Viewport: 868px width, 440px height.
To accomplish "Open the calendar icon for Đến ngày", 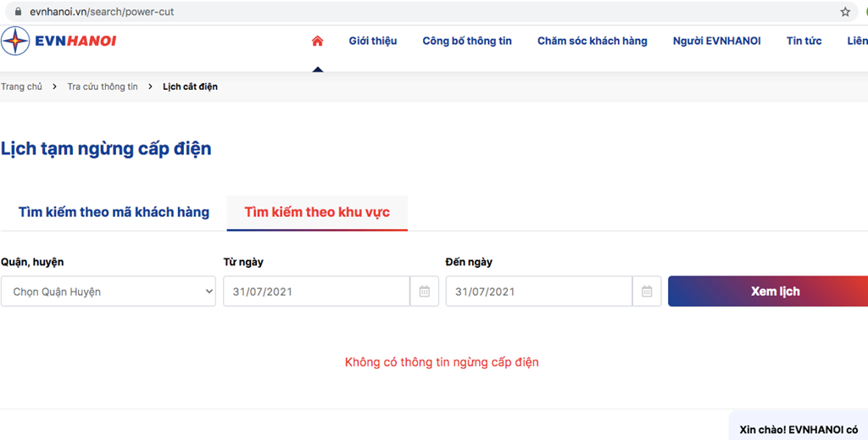I will [647, 291].
